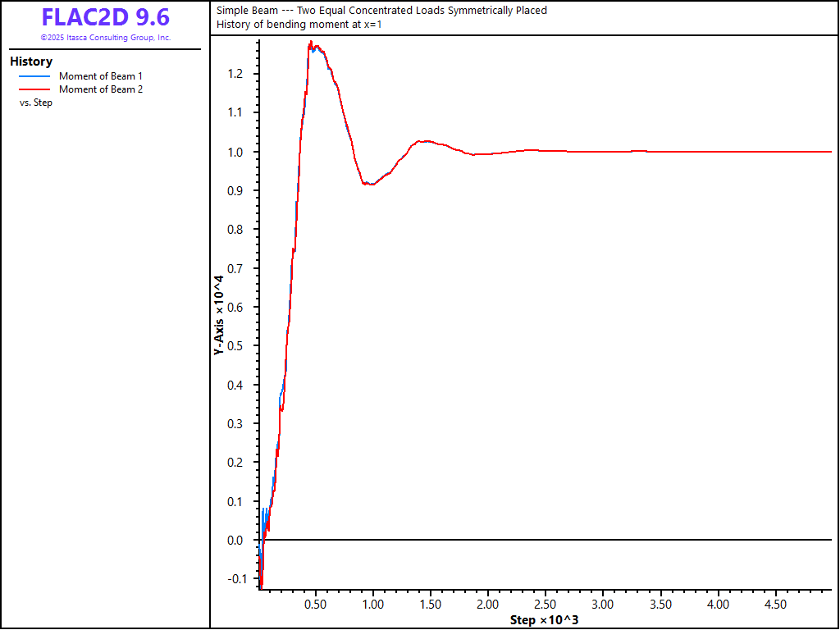This screenshot has height=630, width=840.
Task: Click the blue line swatch for Beam 1
Action: point(34,76)
